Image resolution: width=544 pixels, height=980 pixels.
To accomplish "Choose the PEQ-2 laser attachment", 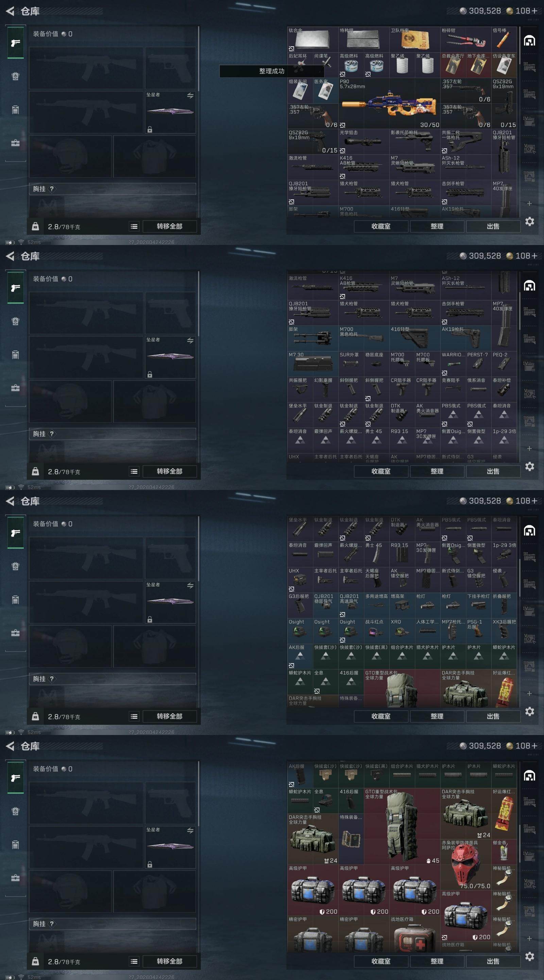I will click(x=504, y=364).
